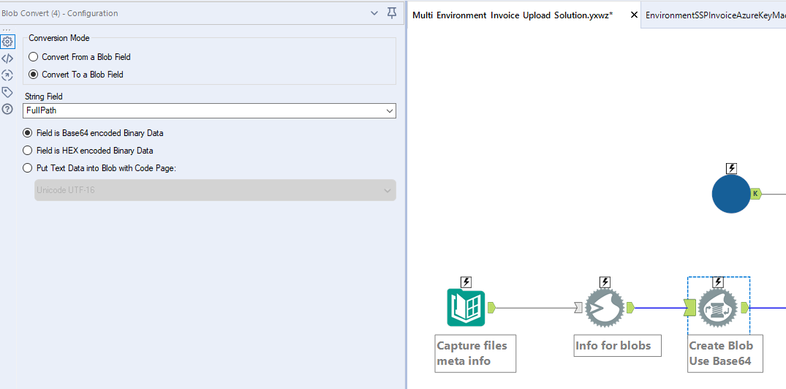Select the 'Capture files meta info' annotation

tap(475, 353)
